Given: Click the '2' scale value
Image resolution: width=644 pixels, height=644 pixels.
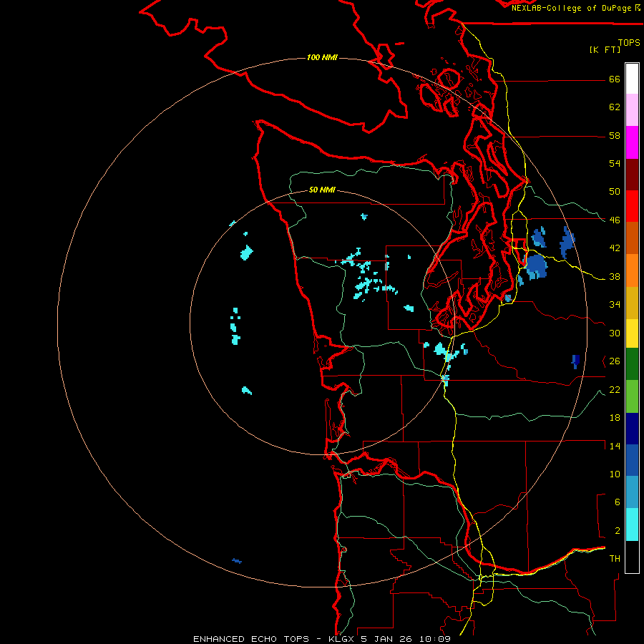Looking at the screenshot, I should [618, 531].
